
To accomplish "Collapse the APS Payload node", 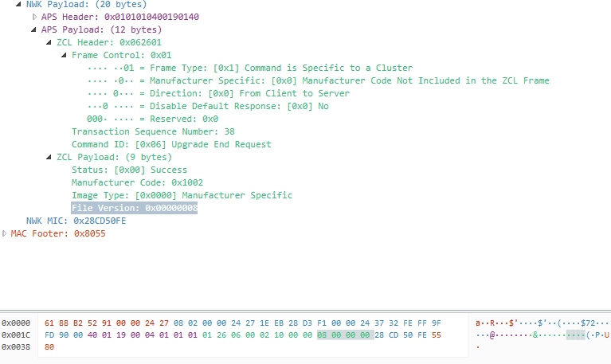I will [x=34, y=29].
